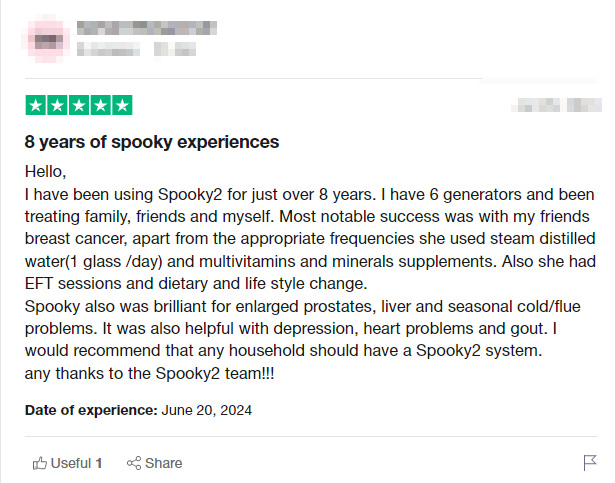Open the reviewer's profile avatar
615x483 pixels.
tap(46, 39)
